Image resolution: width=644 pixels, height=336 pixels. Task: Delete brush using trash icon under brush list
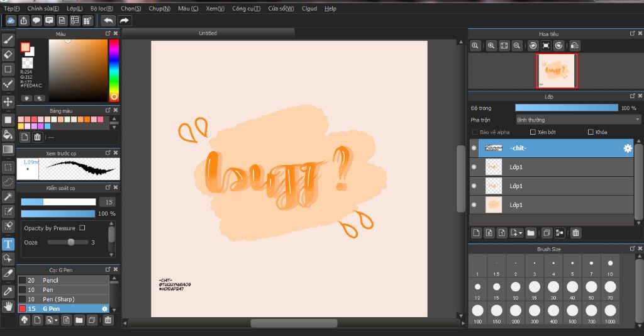pyautogui.click(x=108, y=320)
